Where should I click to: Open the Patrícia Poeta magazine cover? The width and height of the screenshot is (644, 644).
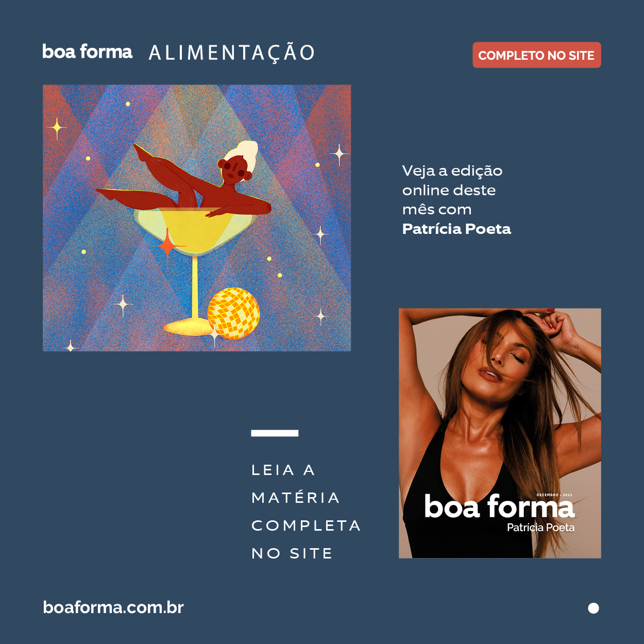(x=500, y=433)
